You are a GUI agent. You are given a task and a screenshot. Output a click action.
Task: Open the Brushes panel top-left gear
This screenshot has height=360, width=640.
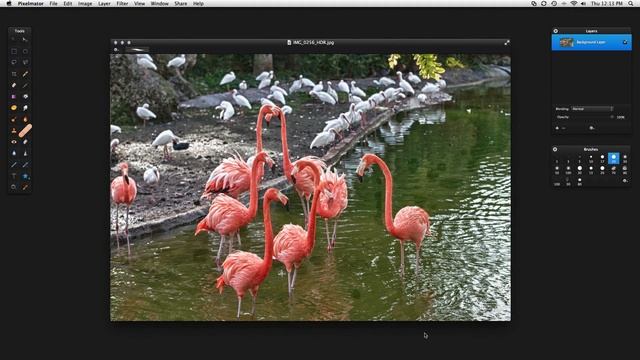[x=555, y=149]
